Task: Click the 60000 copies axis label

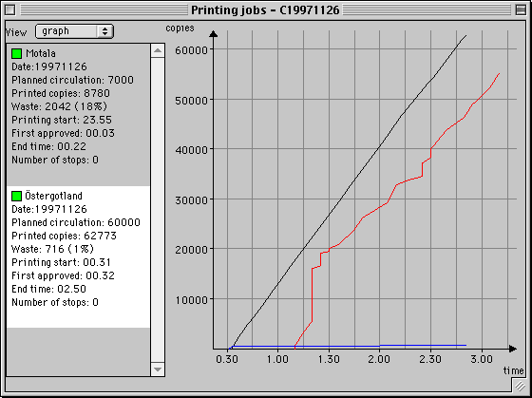Action: coord(191,50)
